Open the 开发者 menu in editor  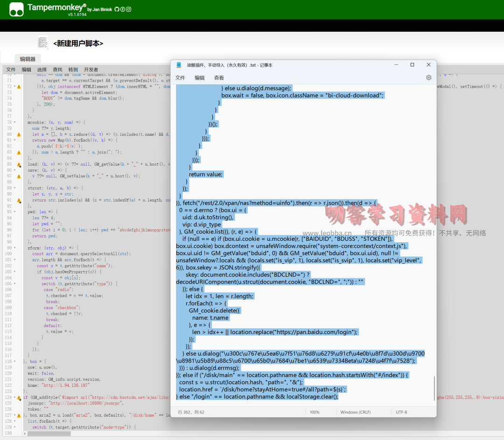[91, 70]
